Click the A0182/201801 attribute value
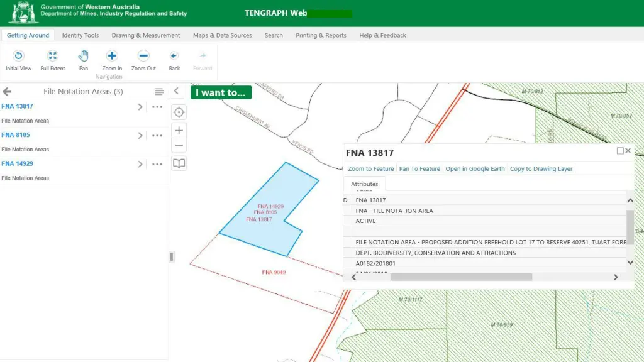 [375, 263]
